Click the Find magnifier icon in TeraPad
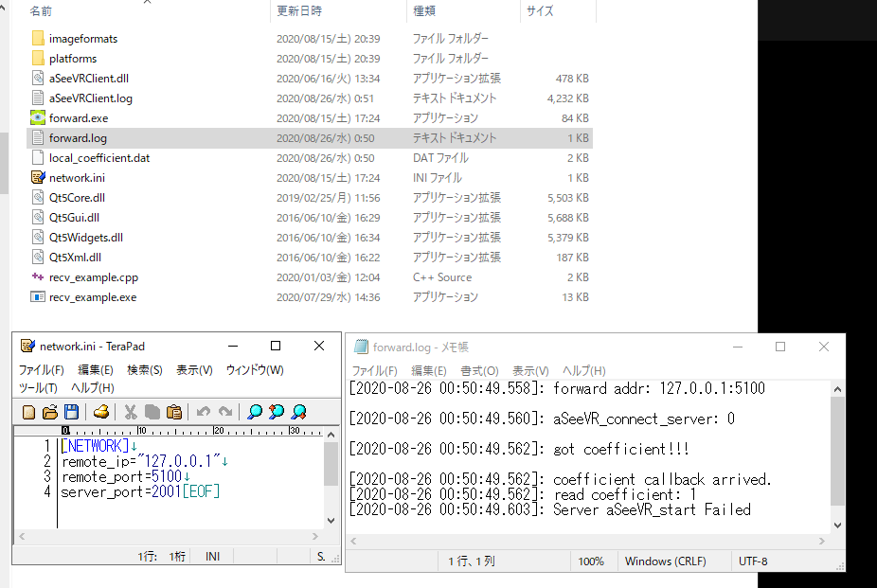Viewport: 877px width, 588px height. [x=254, y=412]
